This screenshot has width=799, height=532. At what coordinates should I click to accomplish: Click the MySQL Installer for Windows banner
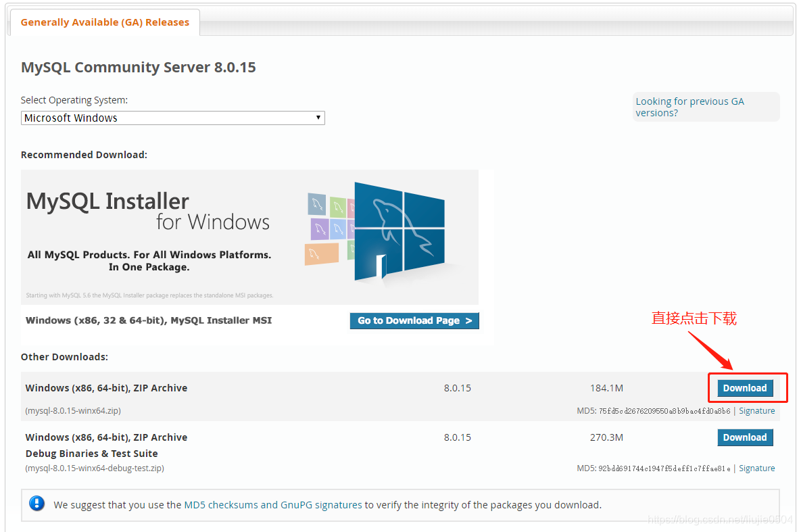249,237
